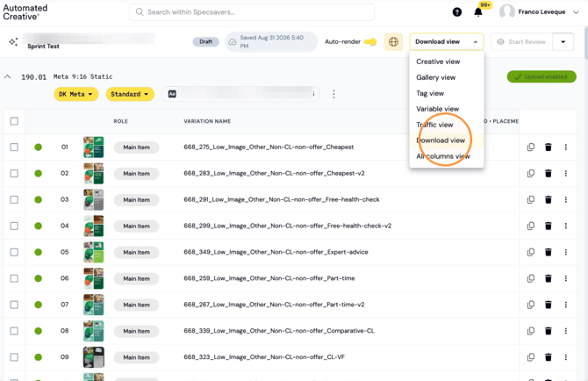The height and width of the screenshot is (381, 588).
Task: Open the Standard dropdown
Action: [130, 94]
